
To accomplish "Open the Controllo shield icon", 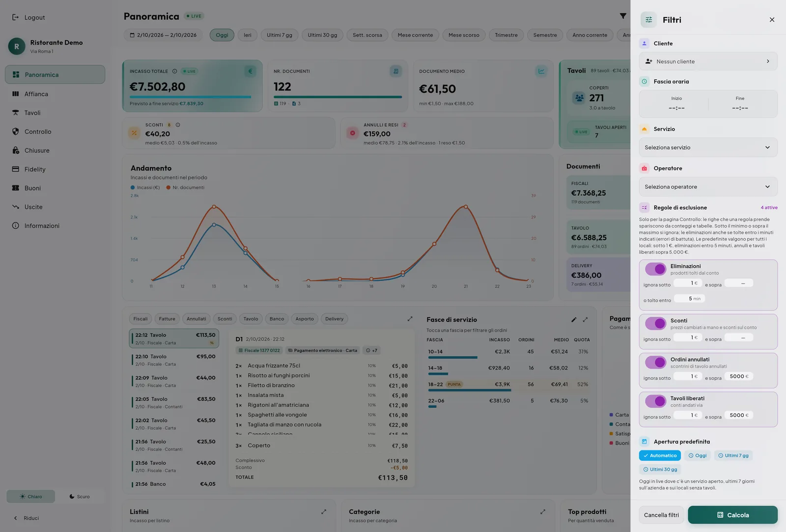I will 15,132.
